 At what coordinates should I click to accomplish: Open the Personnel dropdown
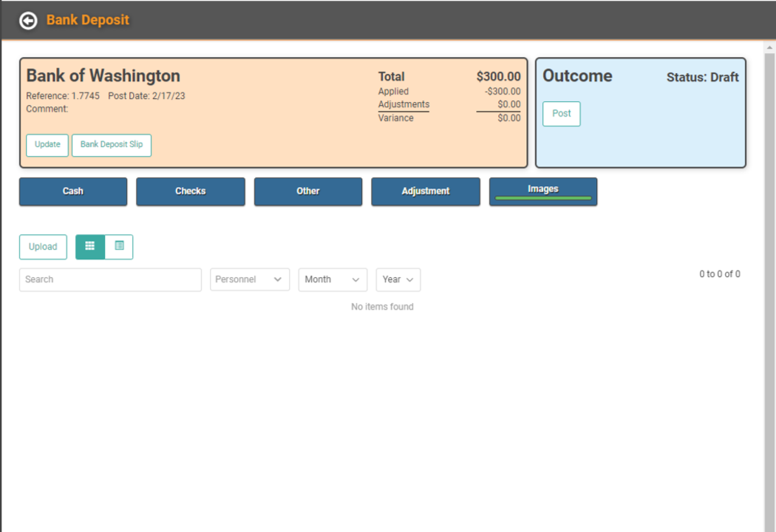click(x=250, y=279)
